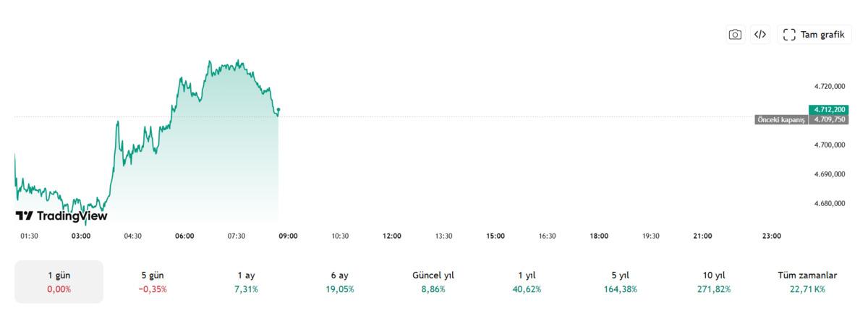
Task: Select Güncel yıl range
Action: (433, 281)
